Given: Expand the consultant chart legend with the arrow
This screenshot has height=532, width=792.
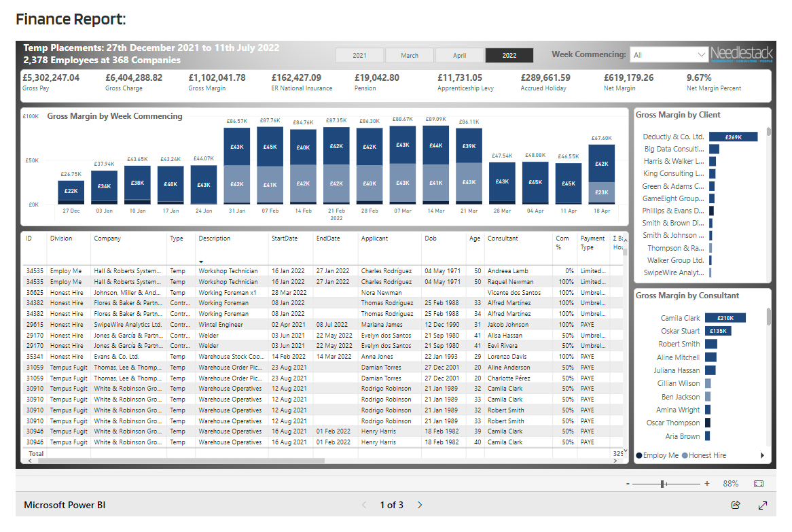Looking at the screenshot, I should 761,455.
